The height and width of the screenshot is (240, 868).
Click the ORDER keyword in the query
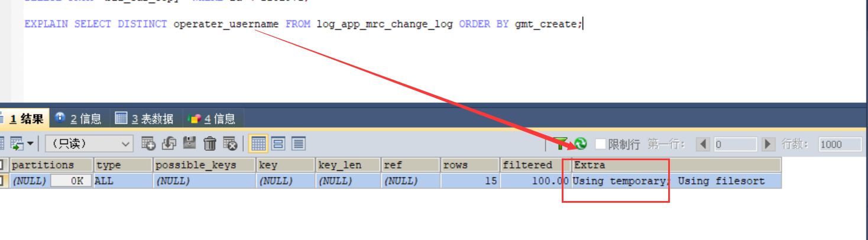tap(474, 24)
